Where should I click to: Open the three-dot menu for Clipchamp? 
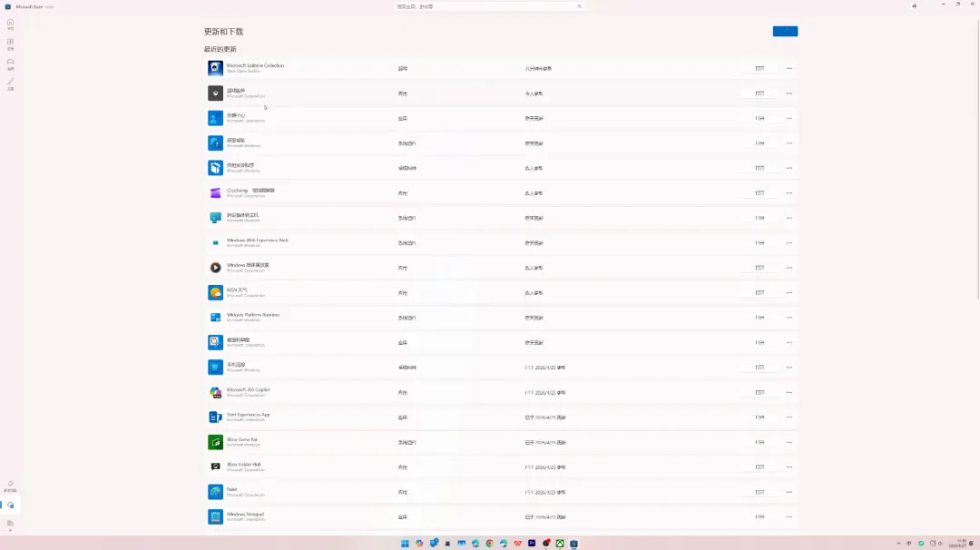[x=789, y=193]
